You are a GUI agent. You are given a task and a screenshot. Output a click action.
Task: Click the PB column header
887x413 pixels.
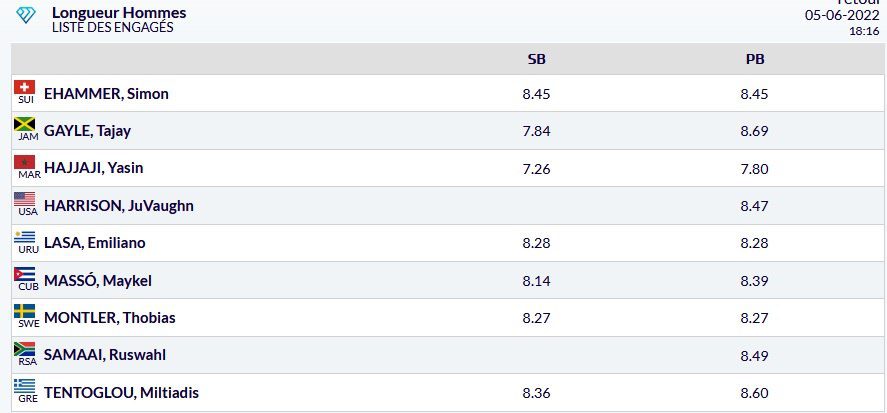point(755,59)
